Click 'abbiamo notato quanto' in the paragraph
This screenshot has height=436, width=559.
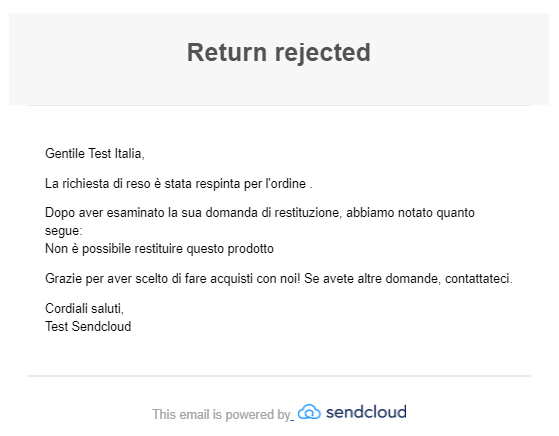tap(410, 213)
